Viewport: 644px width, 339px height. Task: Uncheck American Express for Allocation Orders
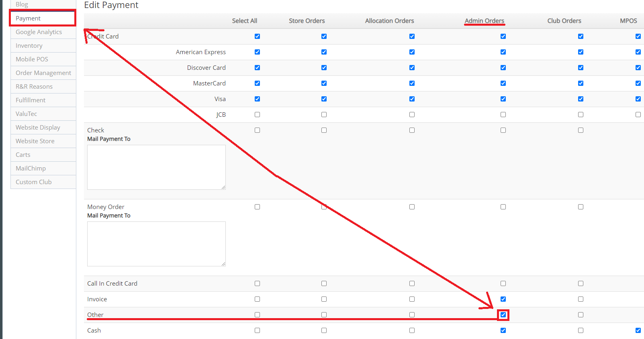(412, 52)
